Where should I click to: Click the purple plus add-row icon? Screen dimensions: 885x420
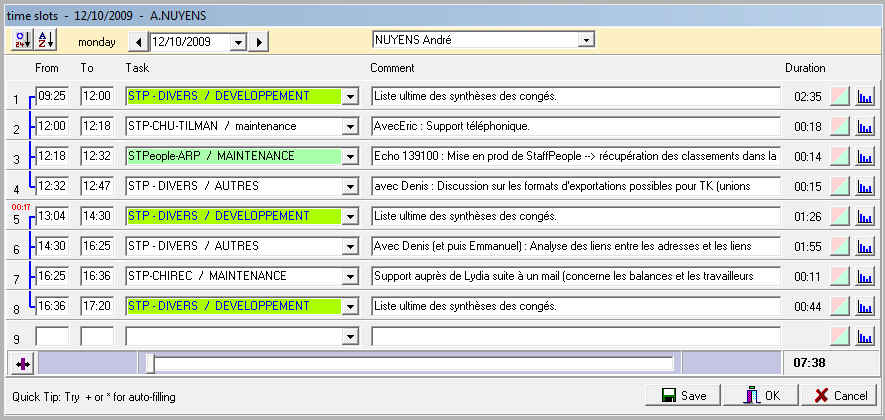click(x=22, y=363)
